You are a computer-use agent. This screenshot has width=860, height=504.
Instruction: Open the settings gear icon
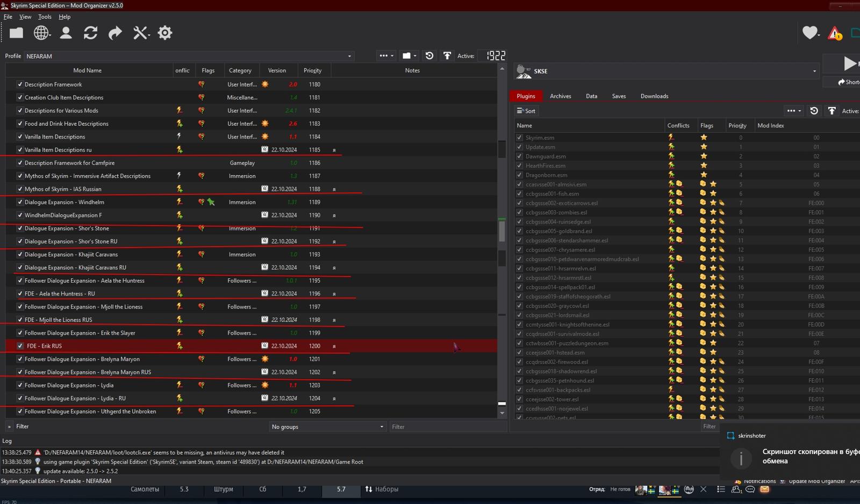(165, 33)
